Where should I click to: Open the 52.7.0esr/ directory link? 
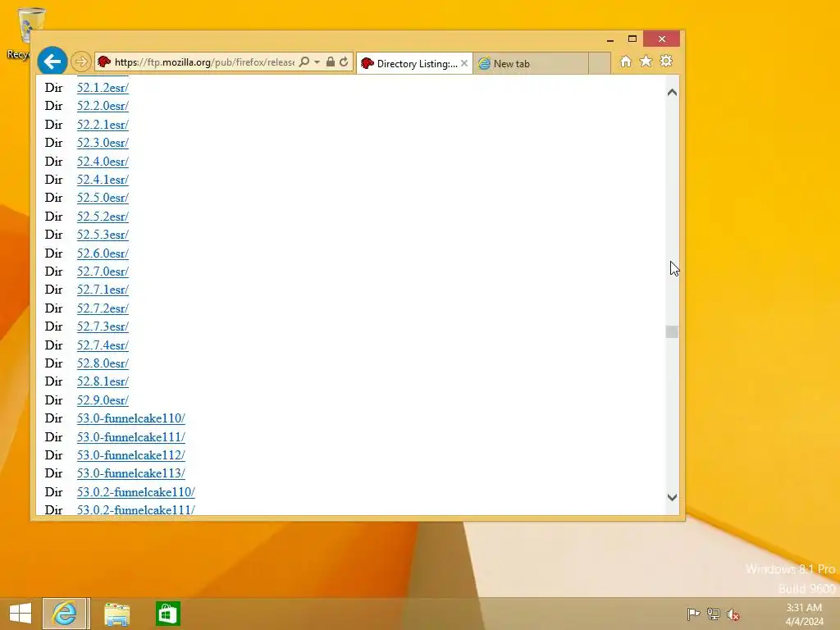tap(103, 272)
